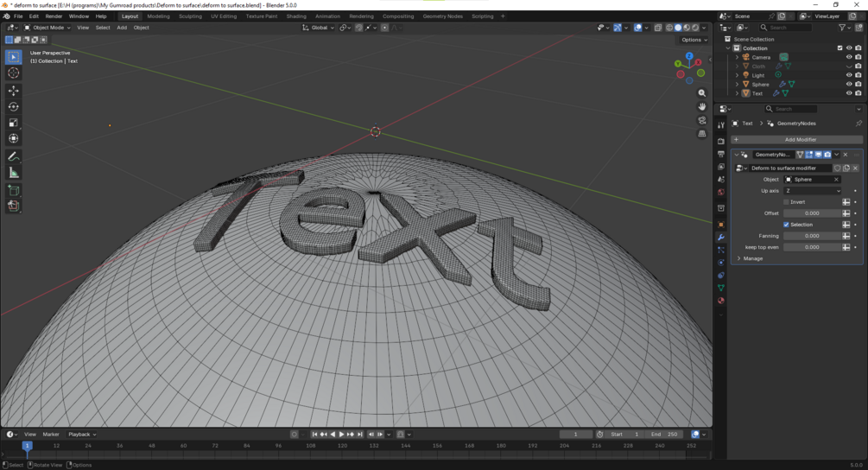Select the Scale tool
The image size is (868, 470).
click(x=14, y=123)
